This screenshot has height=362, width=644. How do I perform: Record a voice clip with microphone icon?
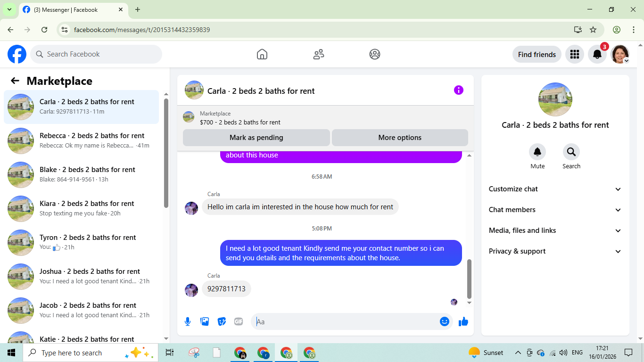click(x=188, y=321)
